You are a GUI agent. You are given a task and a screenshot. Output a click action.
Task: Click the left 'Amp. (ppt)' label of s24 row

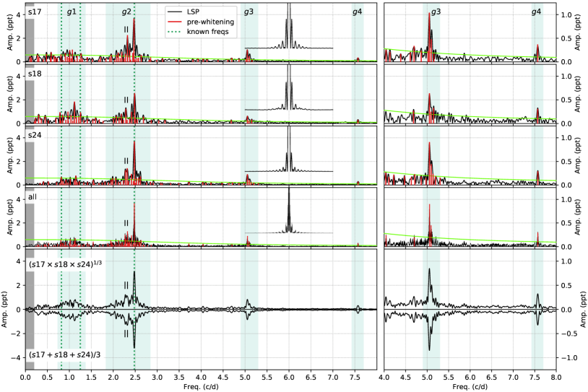9,155
